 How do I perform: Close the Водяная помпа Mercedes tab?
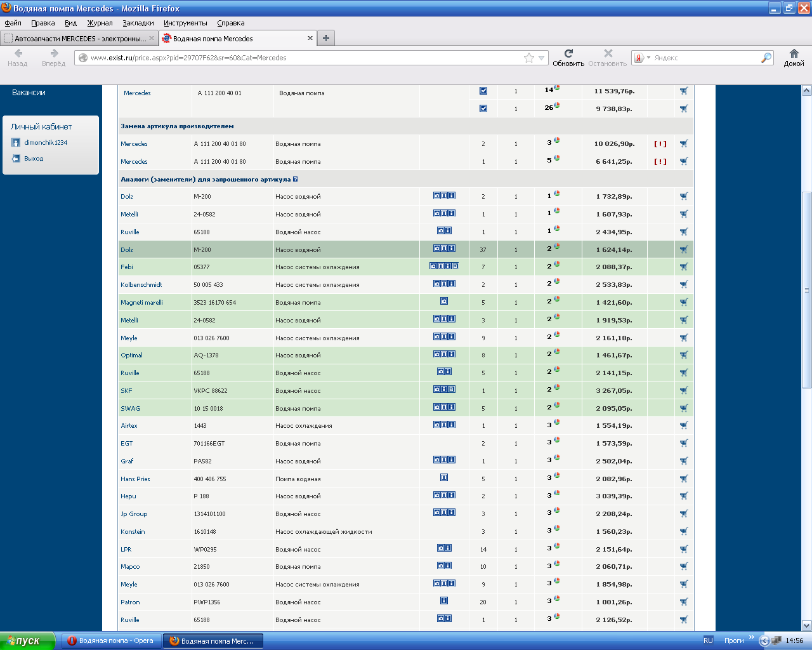(x=310, y=38)
